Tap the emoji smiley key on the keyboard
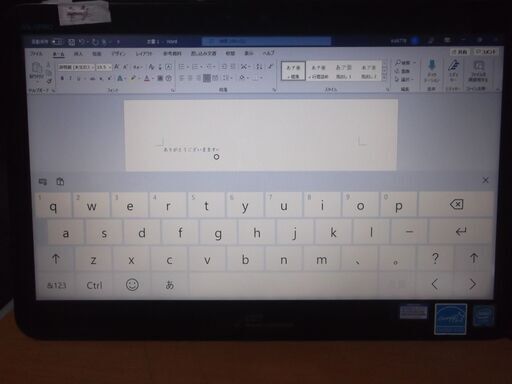 [x=132, y=285]
